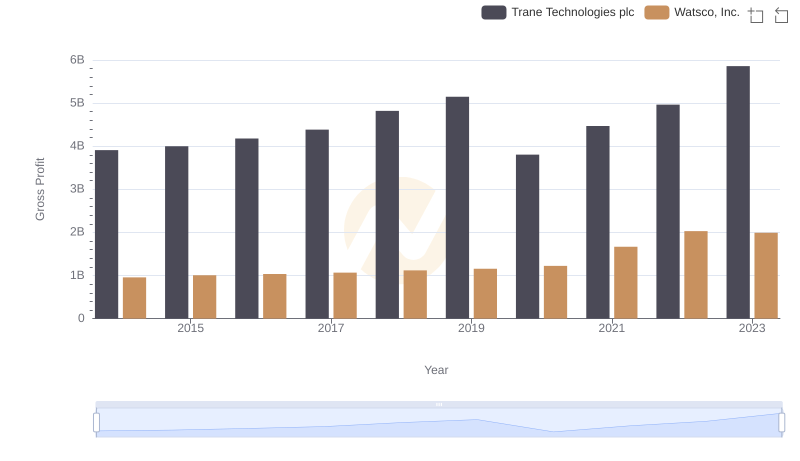Image resolution: width=800 pixels, height=461 pixels.
Task: Click the Year axis title
Action: (436, 370)
